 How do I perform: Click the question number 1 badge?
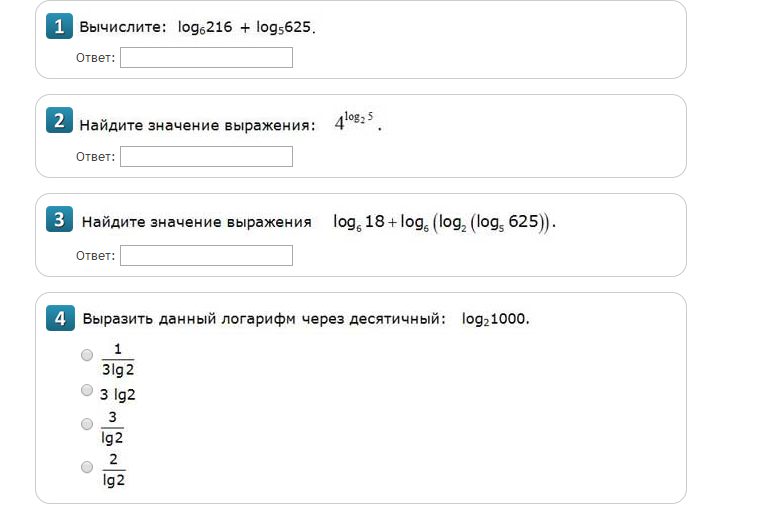[x=59, y=27]
